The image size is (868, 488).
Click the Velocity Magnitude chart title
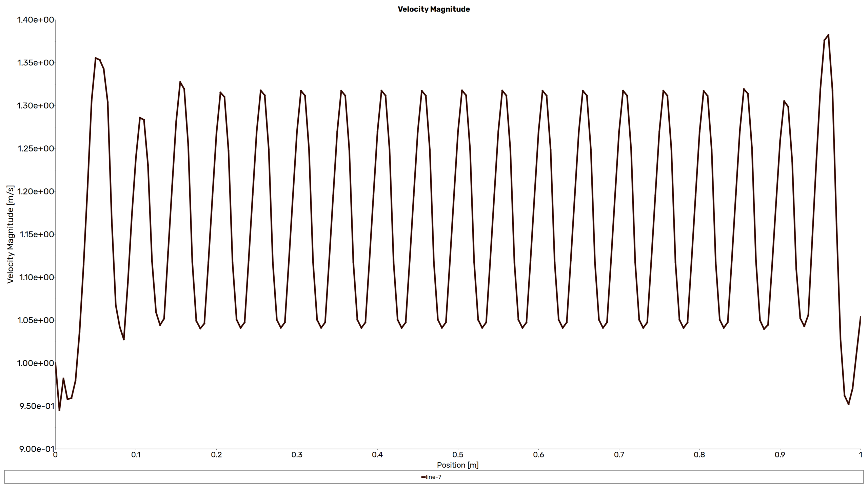point(434,9)
